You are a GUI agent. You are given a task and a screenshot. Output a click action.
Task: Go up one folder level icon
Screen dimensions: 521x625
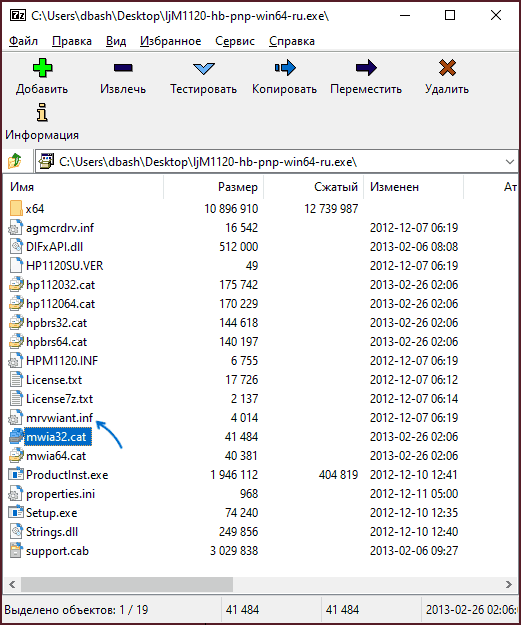pos(15,161)
